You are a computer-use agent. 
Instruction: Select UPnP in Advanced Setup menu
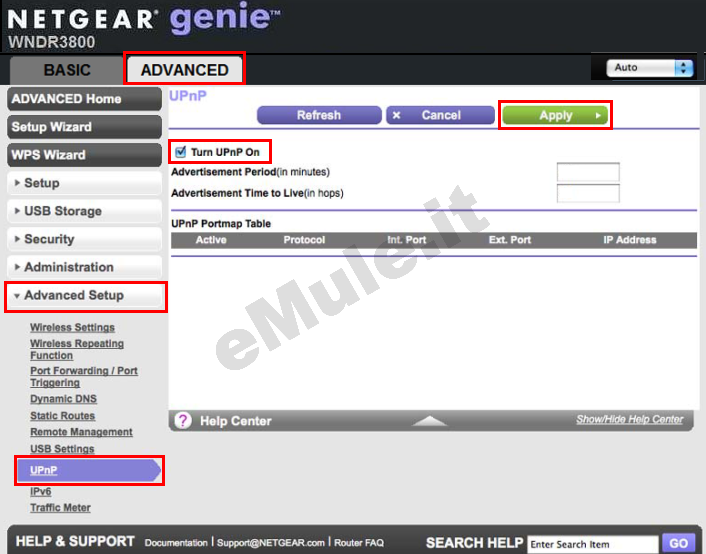pyautogui.click(x=89, y=470)
